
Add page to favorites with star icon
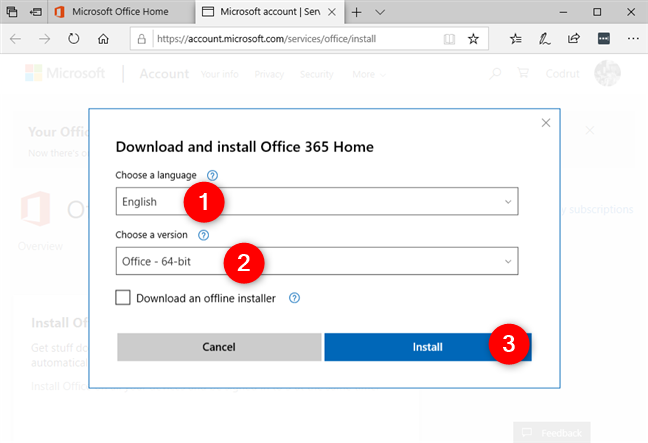(x=473, y=39)
